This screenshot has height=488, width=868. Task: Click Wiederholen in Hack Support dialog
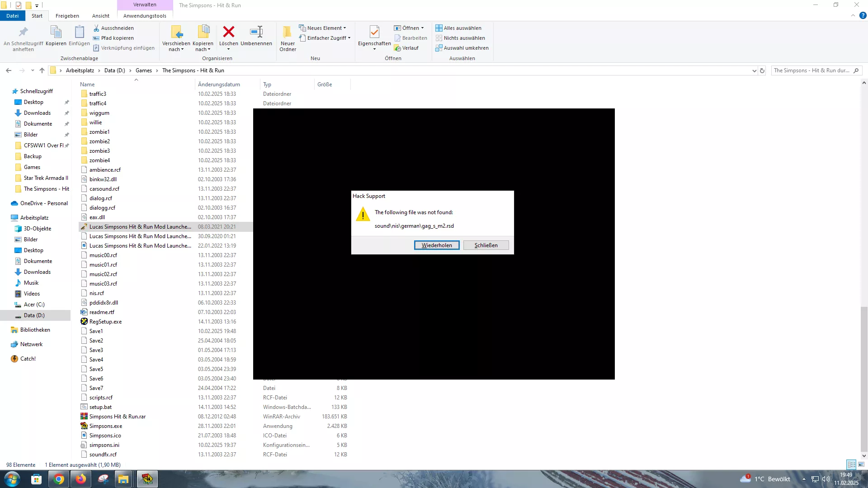[437, 245]
